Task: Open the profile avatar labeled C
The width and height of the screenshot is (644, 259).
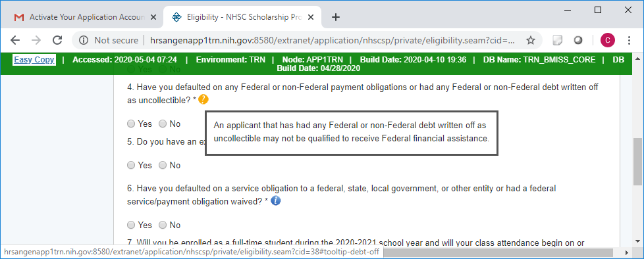Action: coord(607,40)
